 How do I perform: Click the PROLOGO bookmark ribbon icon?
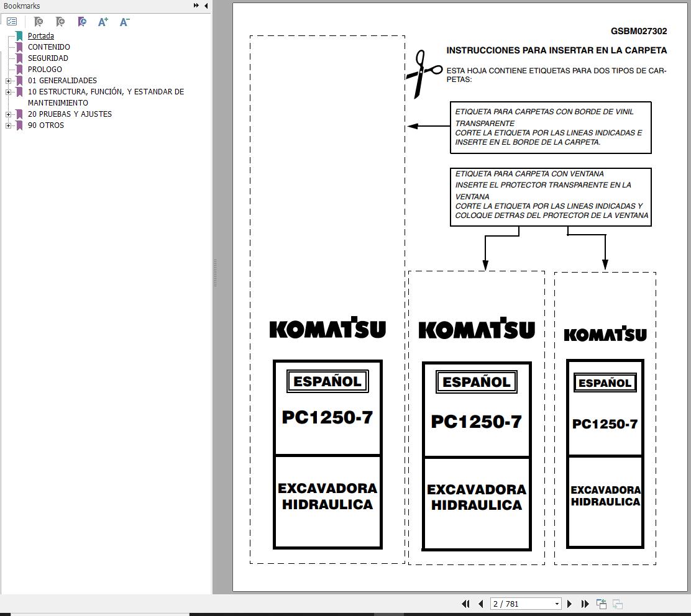(x=19, y=69)
